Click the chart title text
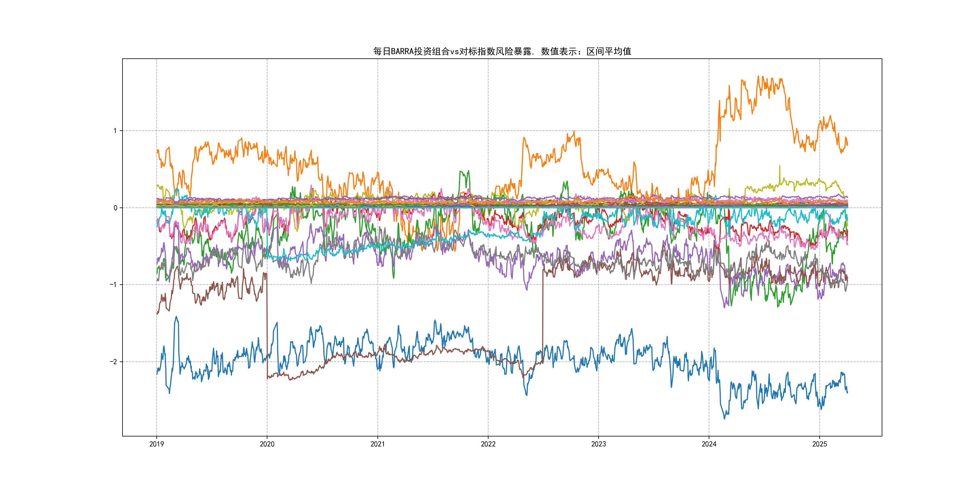This screenshot has width=980, height=490. (x=502, y=51)
